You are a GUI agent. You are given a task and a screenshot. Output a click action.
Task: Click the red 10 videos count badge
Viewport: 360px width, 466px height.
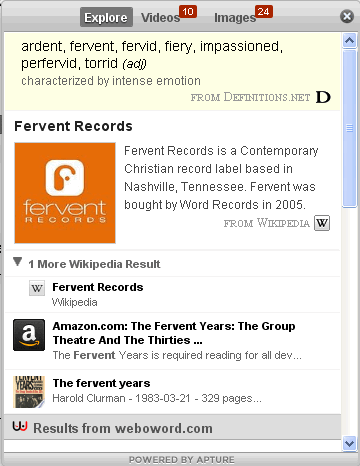pyautogui.click(x=188, y=12)
